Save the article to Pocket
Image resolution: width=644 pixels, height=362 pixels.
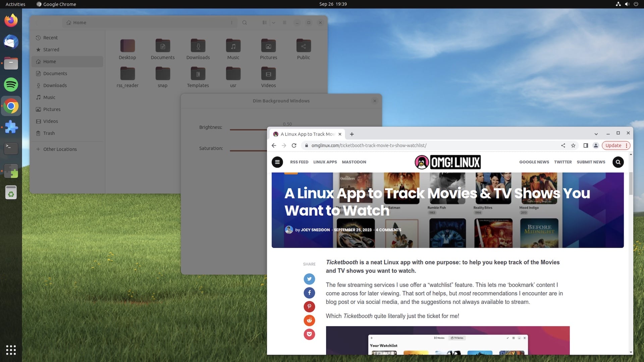(309, 334)
